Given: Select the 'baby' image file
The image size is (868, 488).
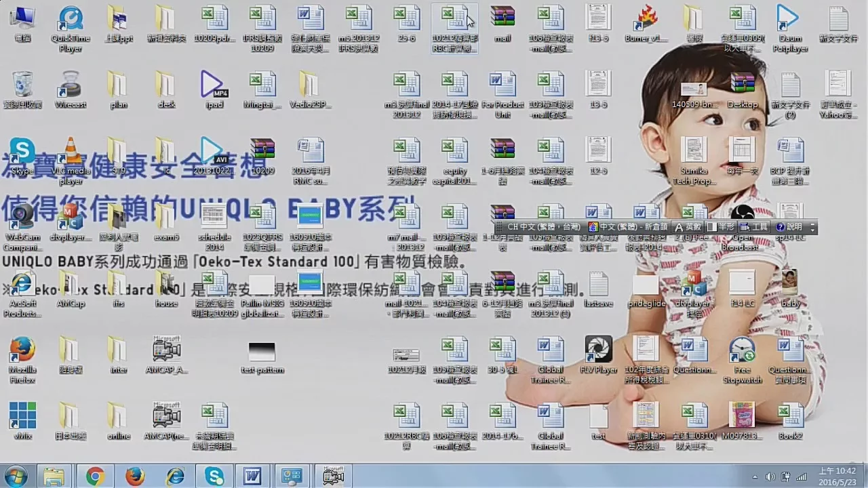Looking at the screenshot, I should pyautogui.click(x=790, y=288).
